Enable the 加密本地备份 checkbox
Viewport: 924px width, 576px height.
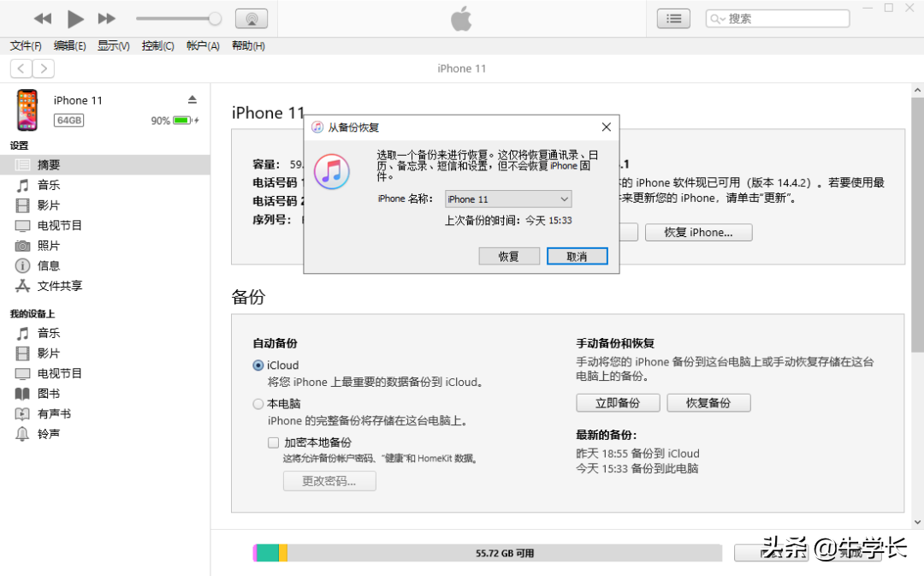coord(274,442)
